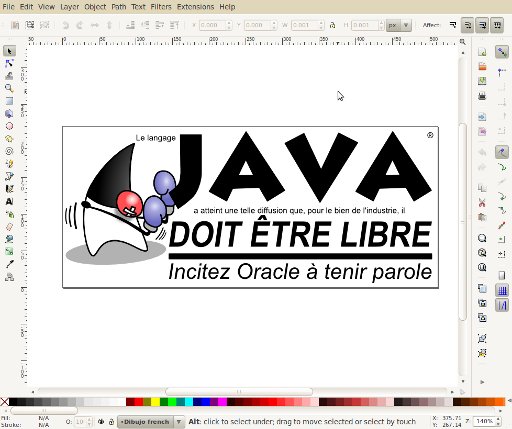Open the Path menu
This screenshot has width=512, height=429.
119,7
